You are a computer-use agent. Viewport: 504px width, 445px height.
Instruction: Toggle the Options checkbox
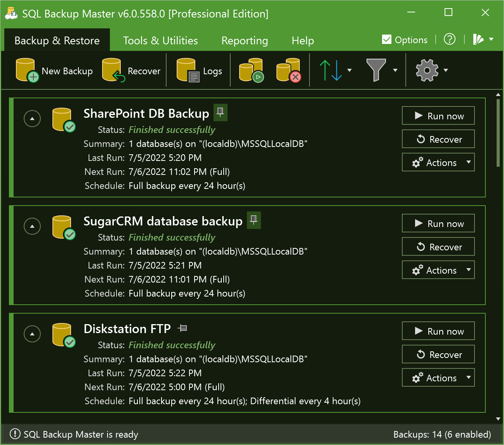pos(387,39)
